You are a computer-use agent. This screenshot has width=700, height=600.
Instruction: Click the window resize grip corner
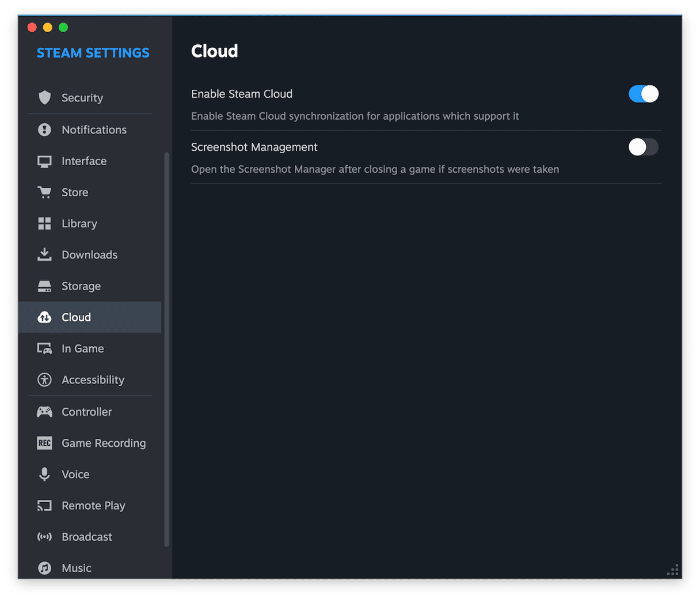(x=672, y=570)
